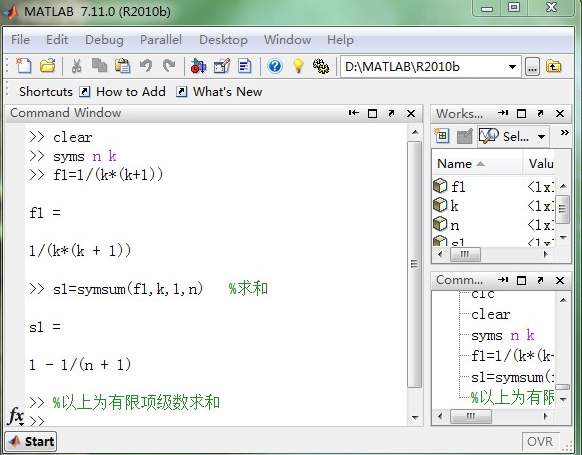Click Command Window scrollbar down arrow
The height and width of the screenshot is (455, 582).
pyautogui.click(x=415, y=418)
